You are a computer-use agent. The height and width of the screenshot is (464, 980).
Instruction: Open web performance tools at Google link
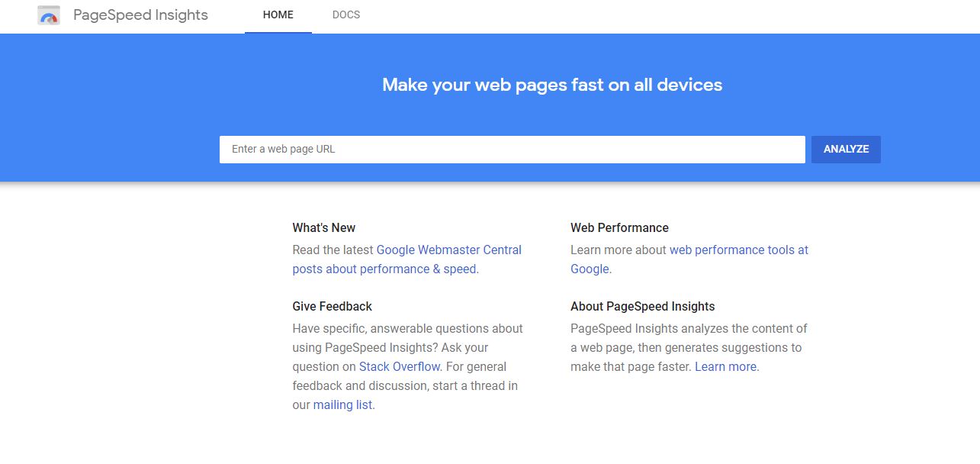click(x=689, y=259)
